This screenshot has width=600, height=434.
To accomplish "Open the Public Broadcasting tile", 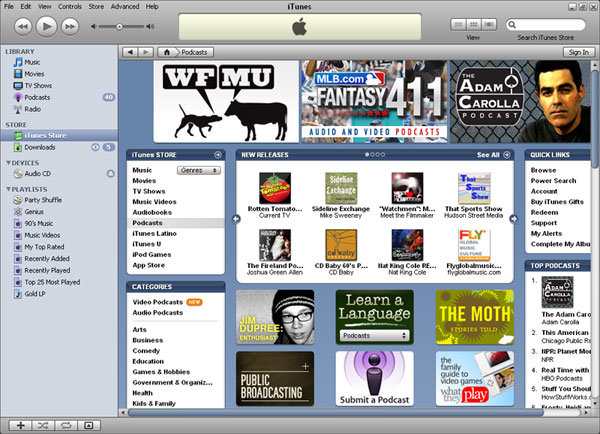I will pyautogui.click(x=275, y=379).
